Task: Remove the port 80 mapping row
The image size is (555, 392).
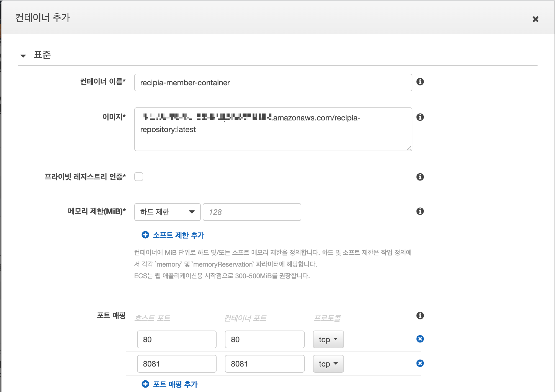Action: pos(420,339)
